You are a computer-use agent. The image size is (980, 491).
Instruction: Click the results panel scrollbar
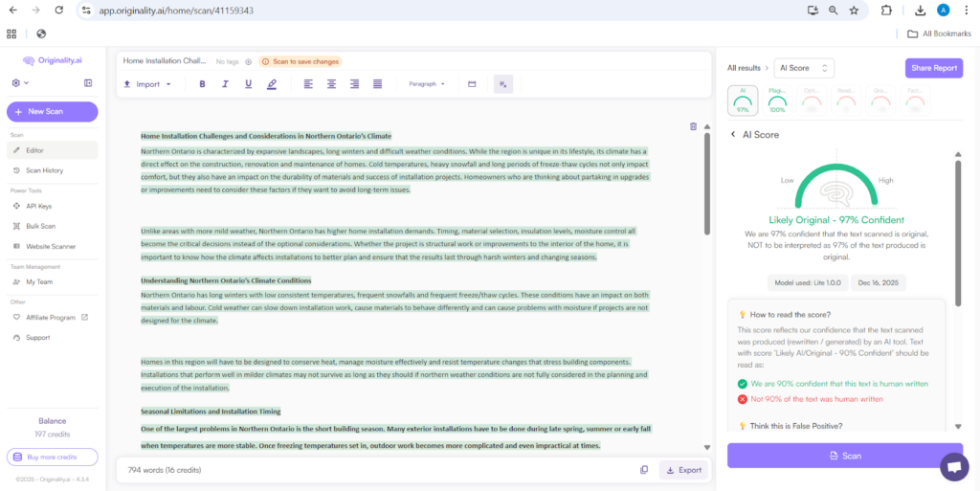click(957, 230)
